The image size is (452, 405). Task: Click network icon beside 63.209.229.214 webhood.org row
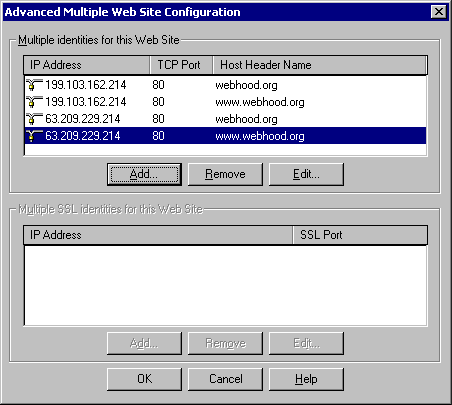pyautogui.click(x=34, y=119)
